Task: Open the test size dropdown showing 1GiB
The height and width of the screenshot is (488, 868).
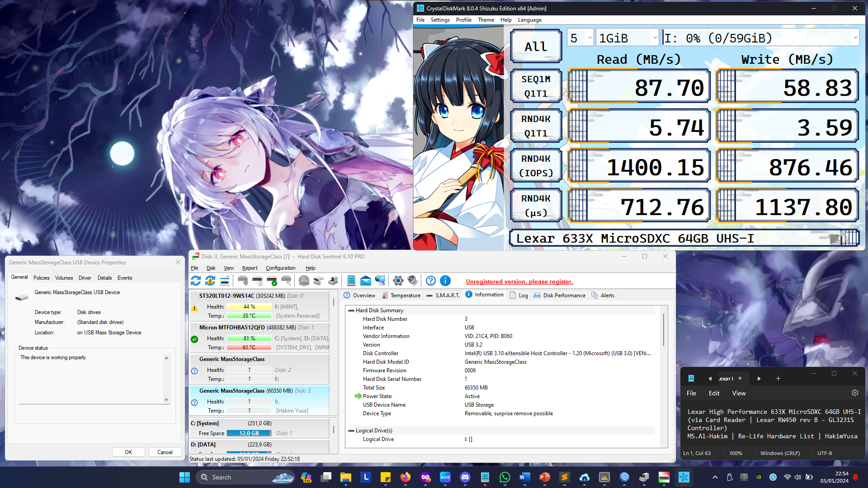Action: coord(627,38)
